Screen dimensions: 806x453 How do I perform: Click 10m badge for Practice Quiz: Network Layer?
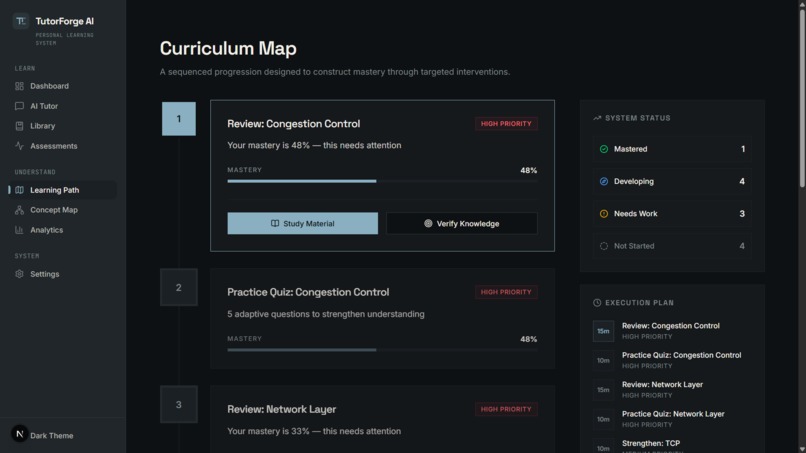click(603, 419)
